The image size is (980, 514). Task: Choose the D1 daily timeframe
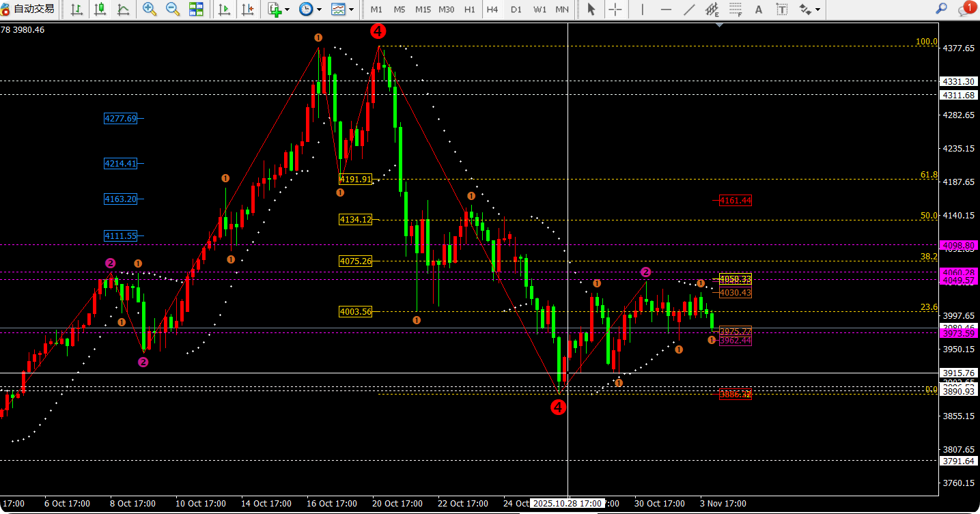coord(516,9)
